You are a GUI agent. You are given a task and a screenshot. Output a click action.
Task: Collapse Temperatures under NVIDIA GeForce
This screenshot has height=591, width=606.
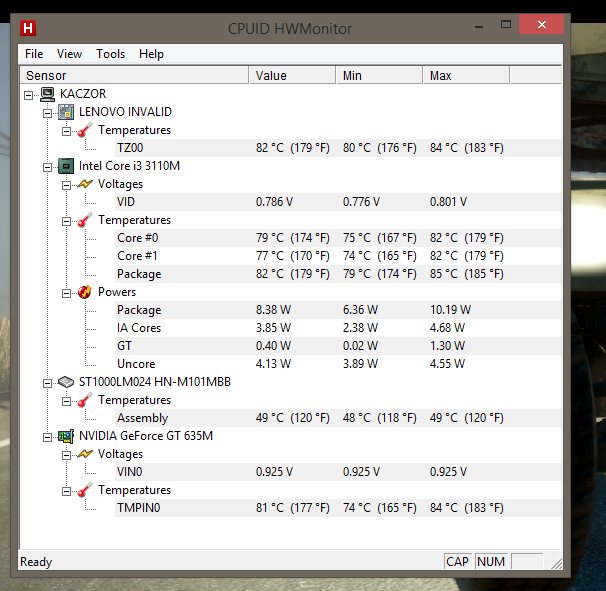click(66, 491)
